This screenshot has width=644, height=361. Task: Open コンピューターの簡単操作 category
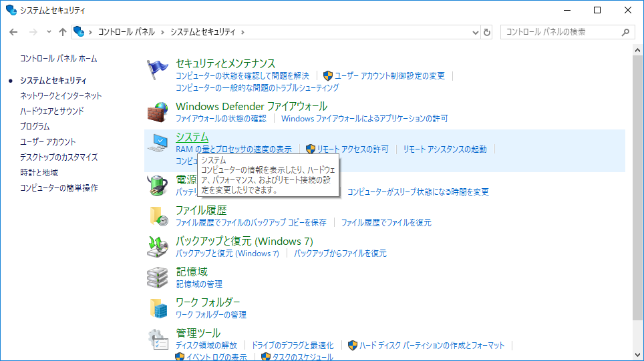(59, 188)
